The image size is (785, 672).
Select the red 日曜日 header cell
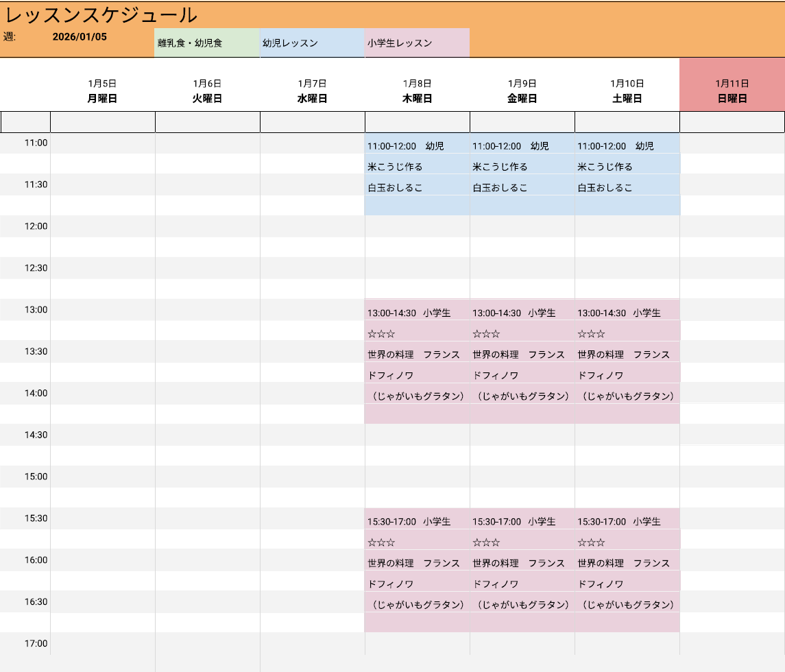pos(732,99)
